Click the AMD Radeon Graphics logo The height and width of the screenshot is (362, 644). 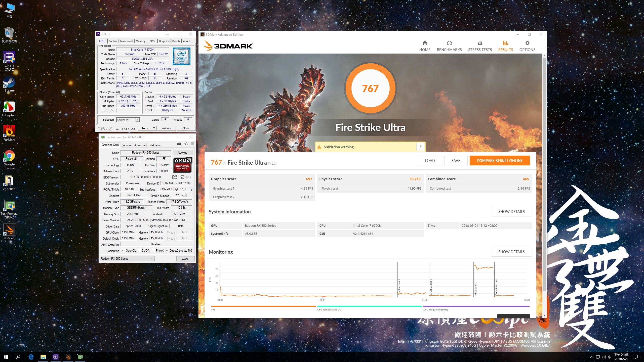coord(183,165)
